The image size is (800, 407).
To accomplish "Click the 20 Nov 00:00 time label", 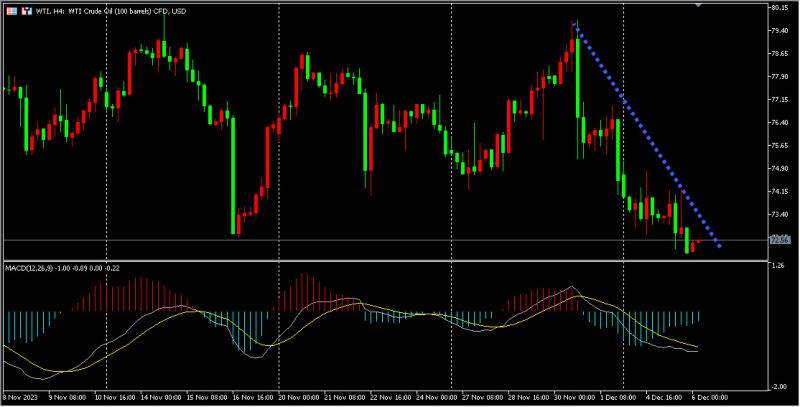I will (299, 397).
